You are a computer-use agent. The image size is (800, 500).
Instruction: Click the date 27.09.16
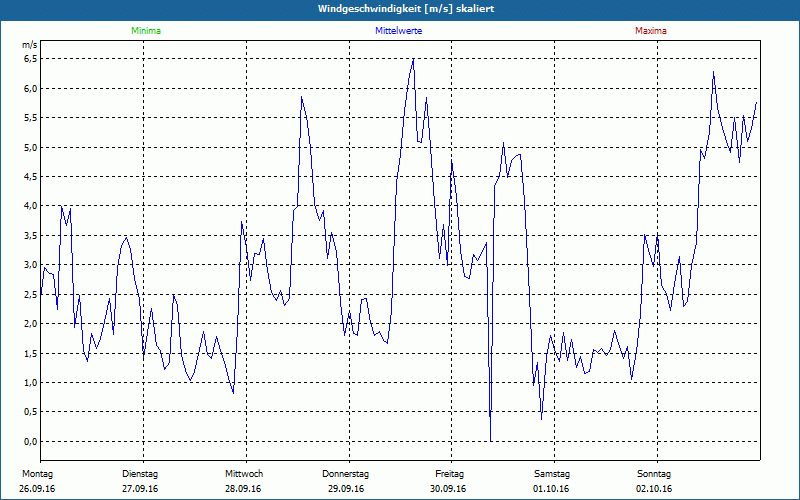140,489
